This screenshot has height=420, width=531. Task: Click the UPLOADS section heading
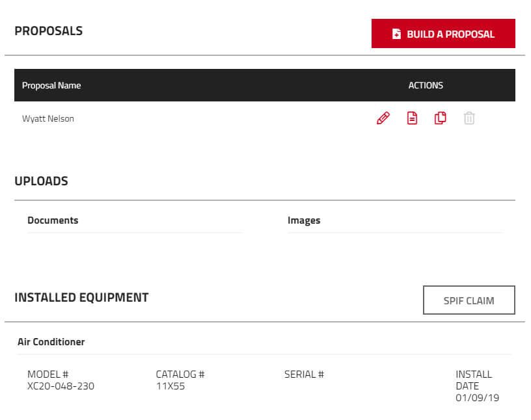(41, 181)
